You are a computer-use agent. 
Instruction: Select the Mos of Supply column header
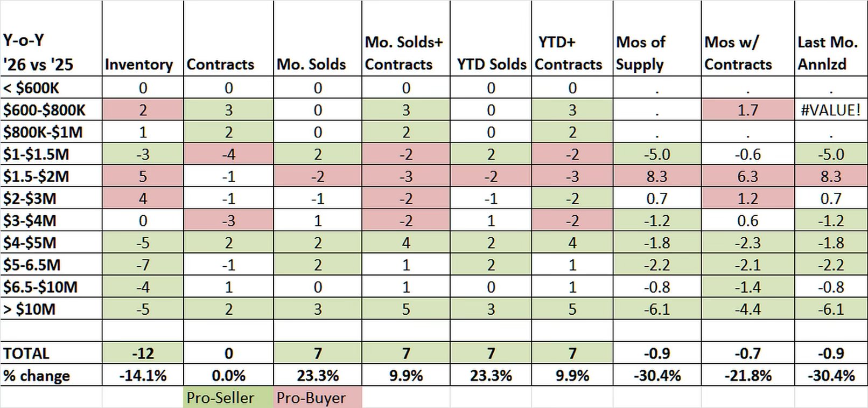point(641,53)
